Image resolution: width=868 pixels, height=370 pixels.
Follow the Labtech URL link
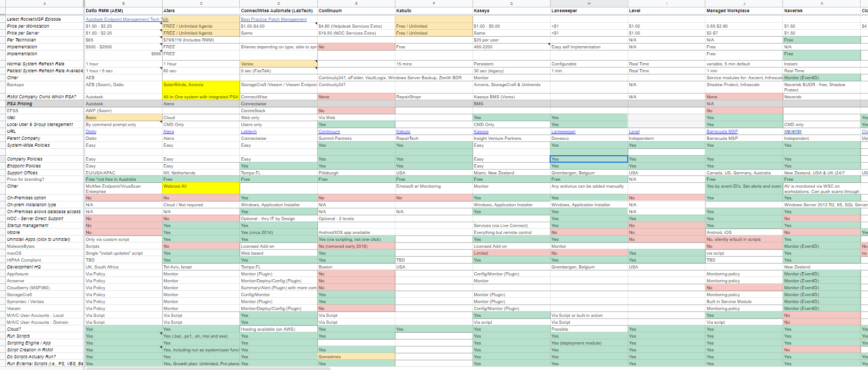point(249,131)
